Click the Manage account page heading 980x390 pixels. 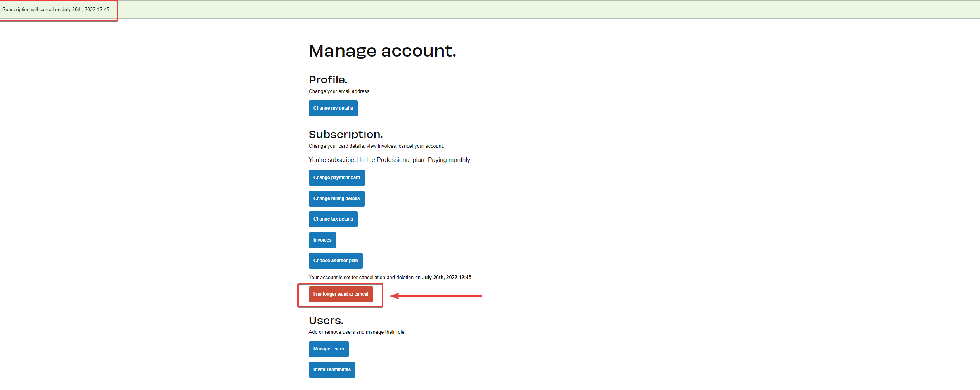(x=382, y=51)
